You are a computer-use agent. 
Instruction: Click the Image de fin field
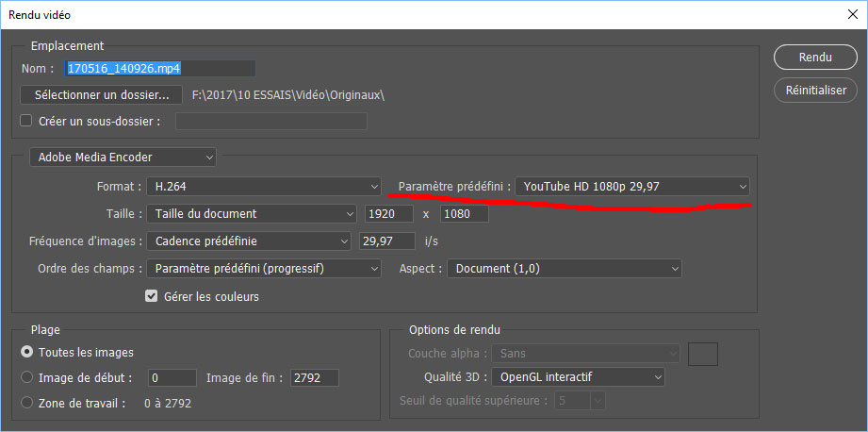[x=313, y=378]
